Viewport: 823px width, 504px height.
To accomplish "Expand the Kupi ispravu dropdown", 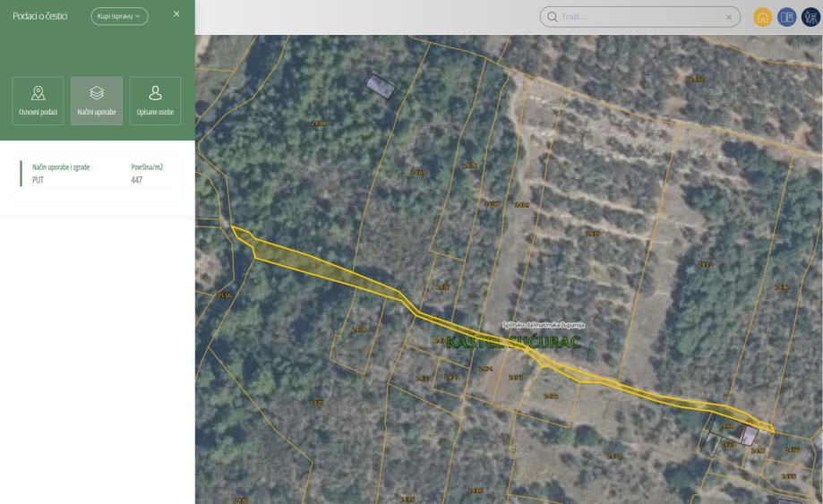I will (120, 16).
